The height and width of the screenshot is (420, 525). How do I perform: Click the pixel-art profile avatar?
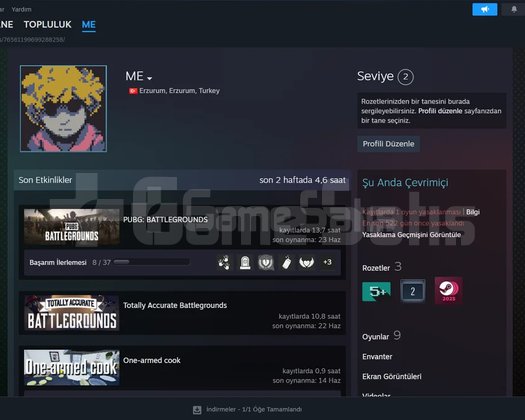64,109
